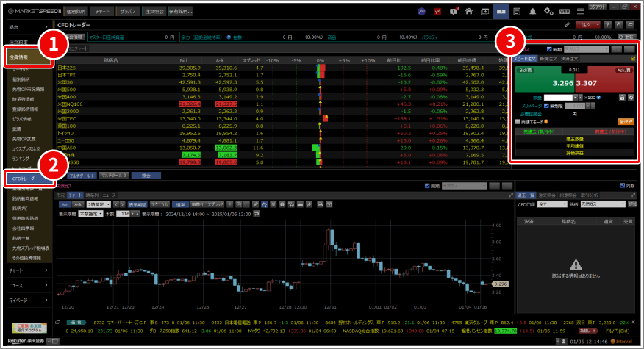644x349 pixels.
Task: Toggle 同期 checkbox above positions list panel
Action: (622, 186)
